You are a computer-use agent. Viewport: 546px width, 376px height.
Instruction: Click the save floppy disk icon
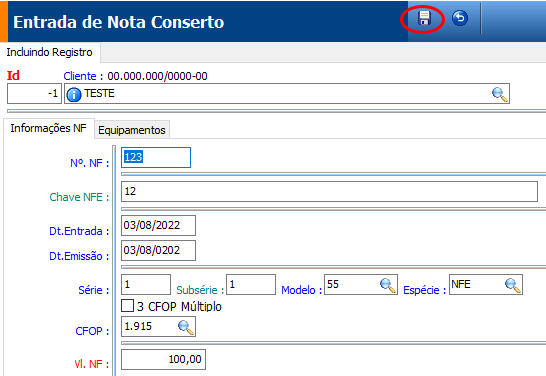coord(424,18)
